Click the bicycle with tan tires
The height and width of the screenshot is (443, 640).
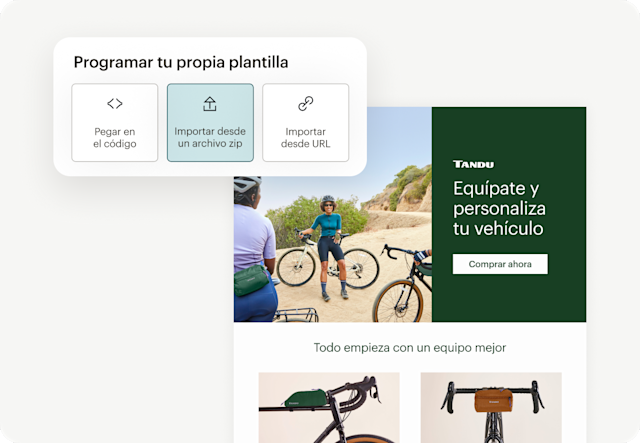click(x=402, y=286)
